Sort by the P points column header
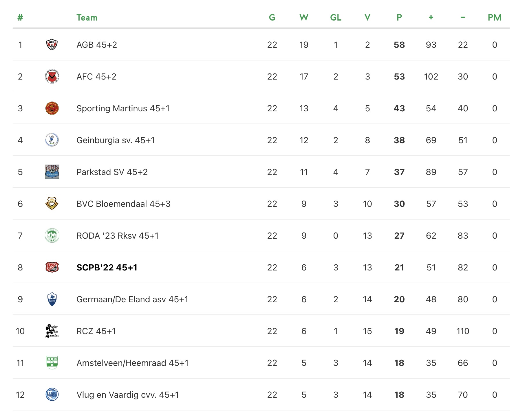527x420 pixels. coord(399,17)
